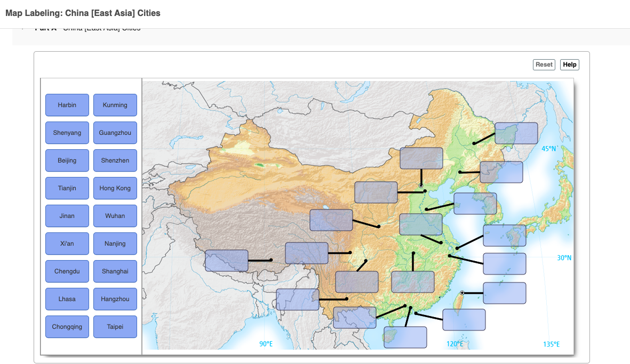This screenshot has width=630, height=364.
Task: Select the Jinan city label
Action: (67, 216)
